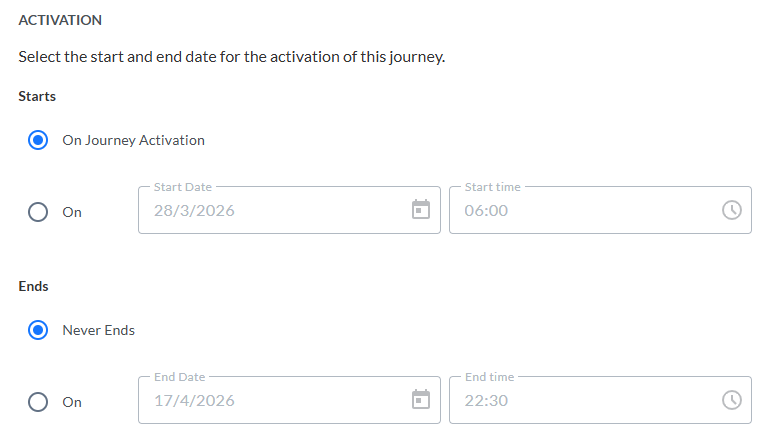
Task: Click the 'On Journey Activation' label text
Action: pyautogui.click(x=133, y=140)
